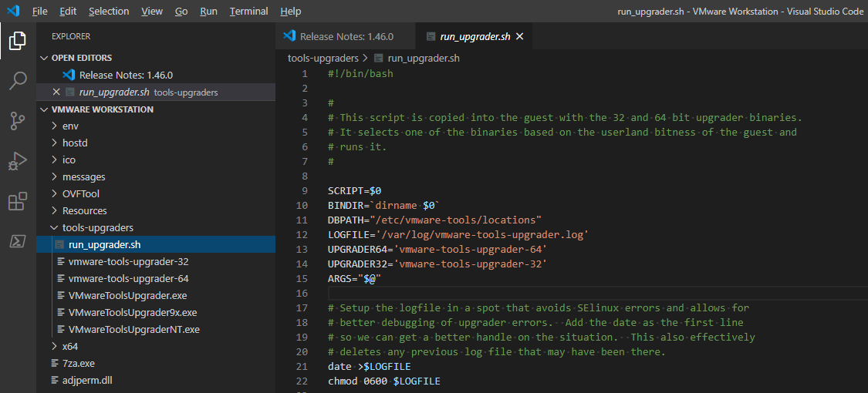This screenshot has height=393, width=868.
Task: Click file icon beside vmware-tools-upgrader-32
Action: (60, 261)
